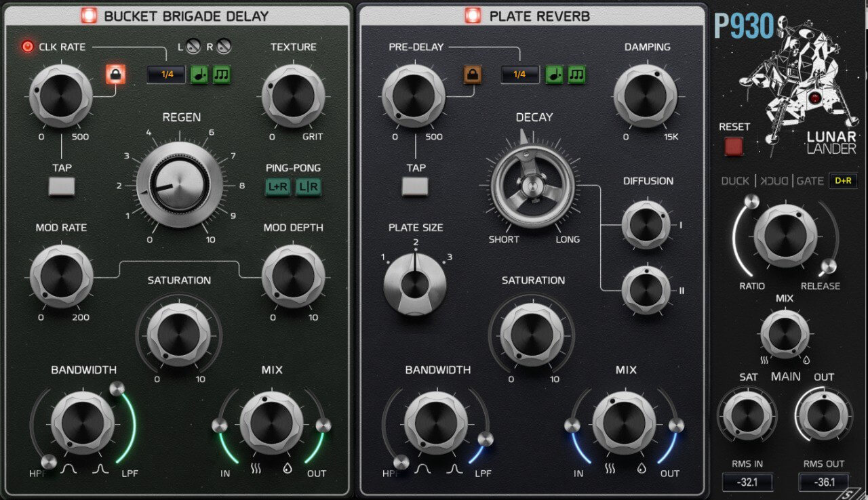The image size is (868, 500).
Task: Select DUCK mode in the P930 section
Action: (735, 180)
